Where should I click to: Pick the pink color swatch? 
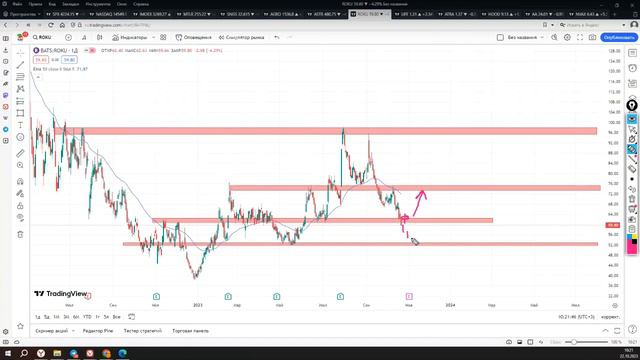(x=632, y=248)
